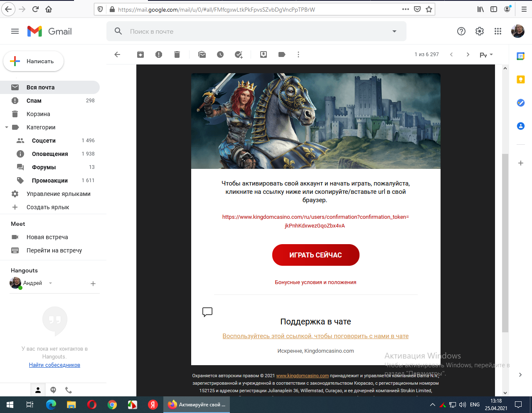Open the kingdomcasino confirmation token link
The image size is (532, 413).
coord(315,221)
